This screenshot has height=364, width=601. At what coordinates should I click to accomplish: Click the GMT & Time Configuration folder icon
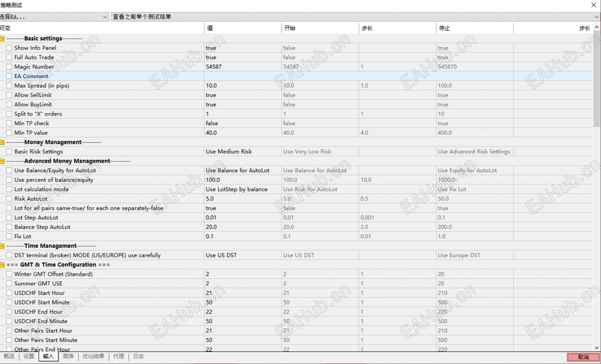coord(2,265)
